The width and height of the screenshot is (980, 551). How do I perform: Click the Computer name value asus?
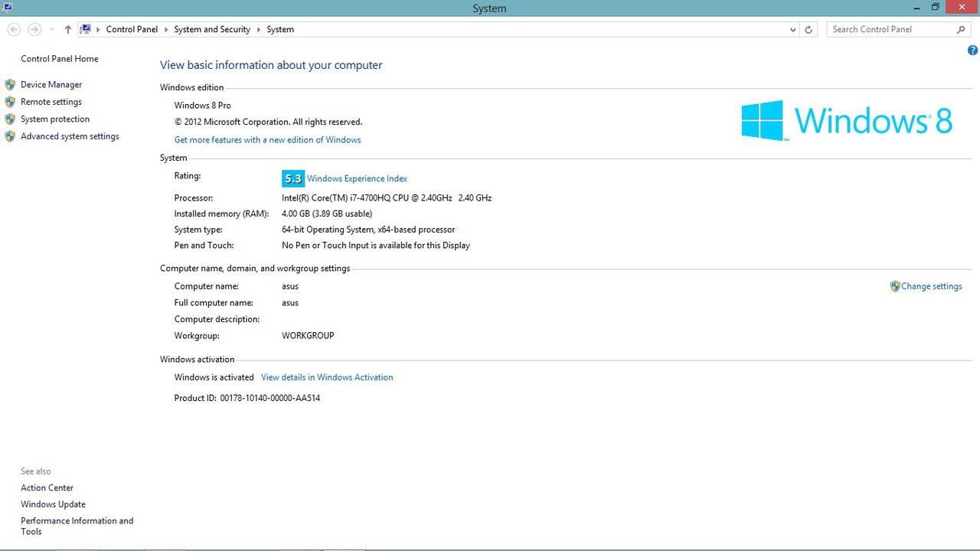pos(290,286)
